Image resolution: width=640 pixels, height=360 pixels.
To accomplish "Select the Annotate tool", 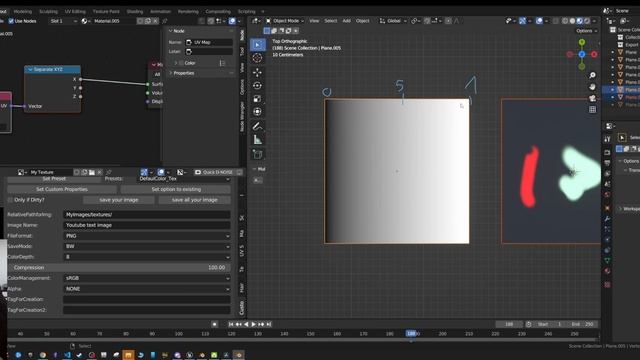I will click(x=257, y=127).
